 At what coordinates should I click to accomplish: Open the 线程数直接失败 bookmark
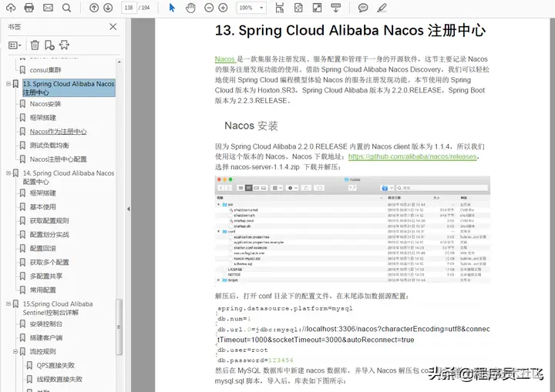59,379
